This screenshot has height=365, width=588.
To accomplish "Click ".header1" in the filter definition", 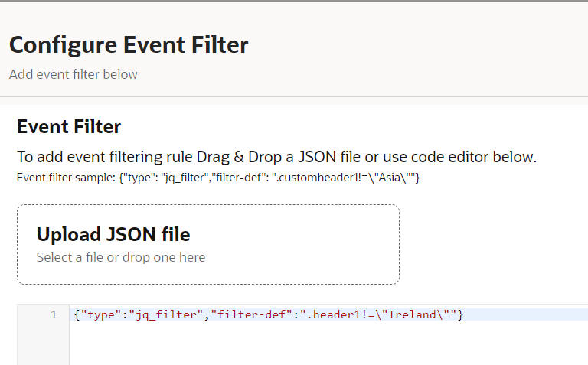I will pos(332,314).
